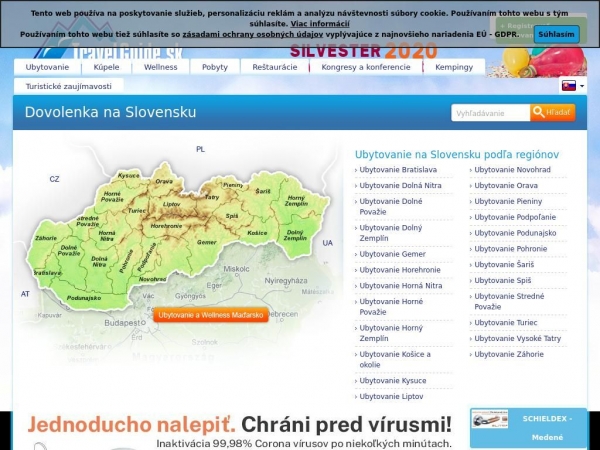Open Ubytovanie Novohrad link

[512, 170]
